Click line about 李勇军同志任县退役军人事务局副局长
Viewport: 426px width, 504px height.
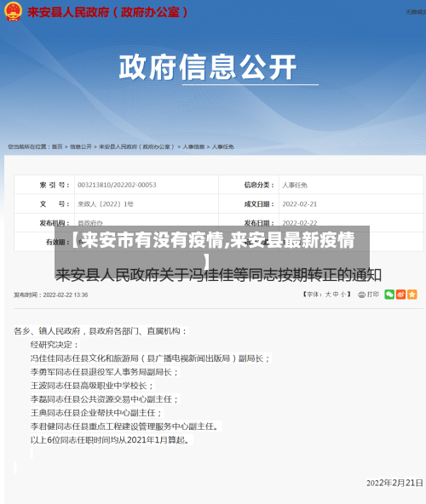[104, 372]
